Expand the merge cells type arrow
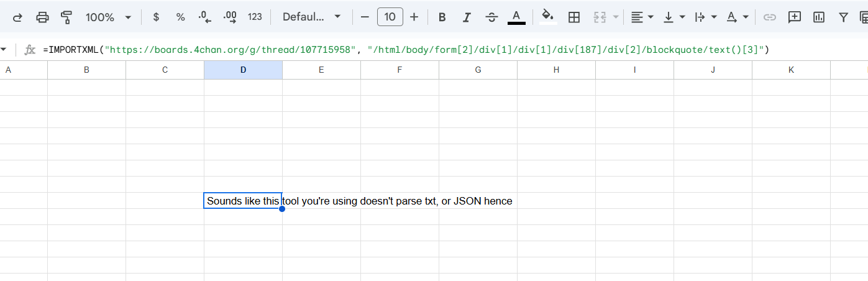Viewport: 868px width, 281px height. pos(616,17)
